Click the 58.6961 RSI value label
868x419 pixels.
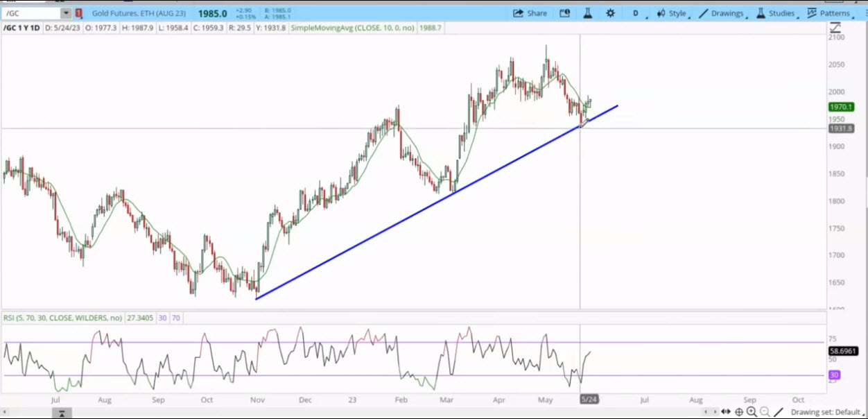click(x=843, y=352)
